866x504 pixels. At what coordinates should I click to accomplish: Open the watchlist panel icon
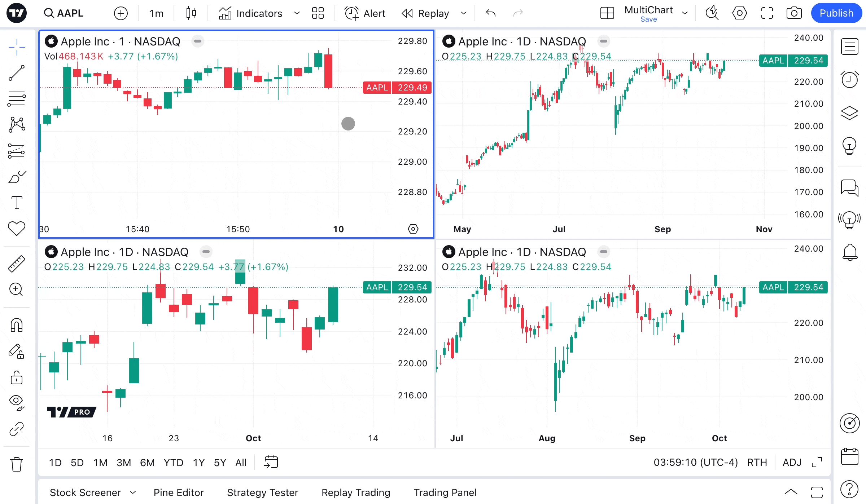(849, 47)
